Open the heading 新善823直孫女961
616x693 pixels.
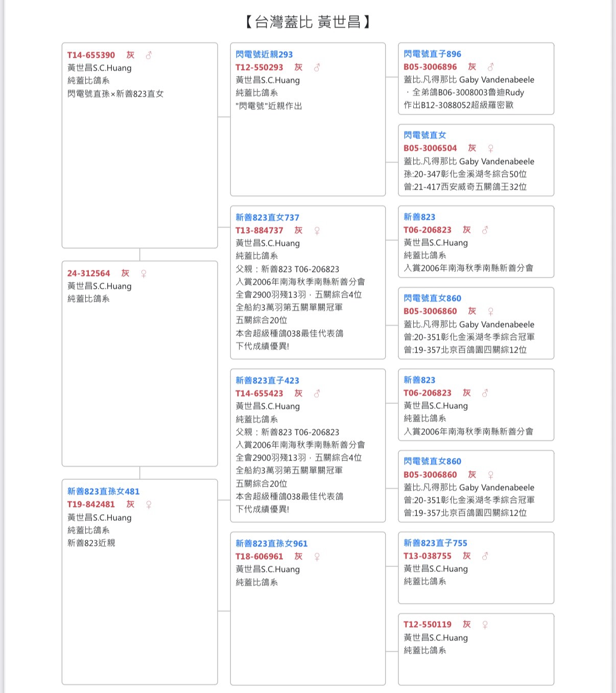(x=272, y=544)
